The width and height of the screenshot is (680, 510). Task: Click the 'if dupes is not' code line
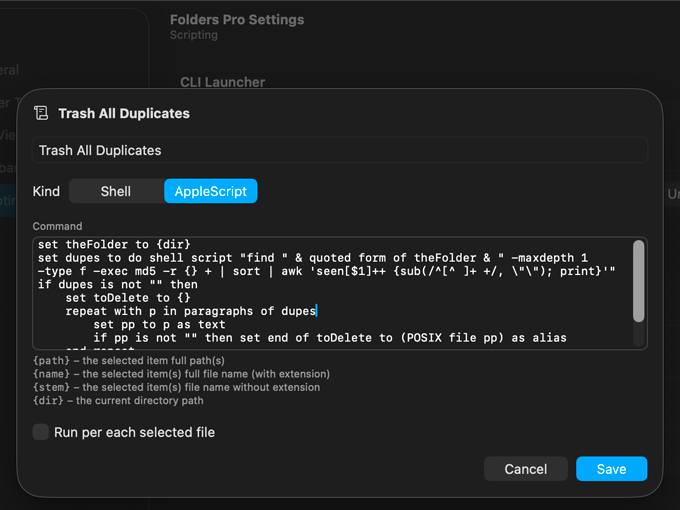(118, 284)
